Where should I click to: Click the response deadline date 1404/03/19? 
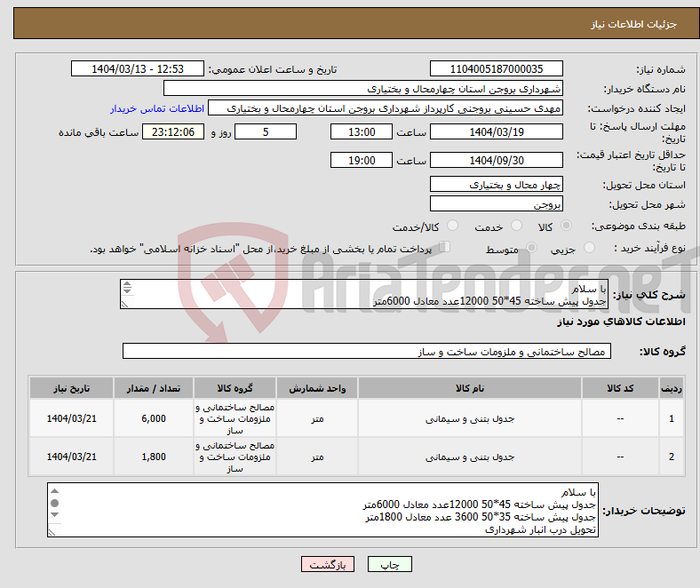tap(497, 131)
